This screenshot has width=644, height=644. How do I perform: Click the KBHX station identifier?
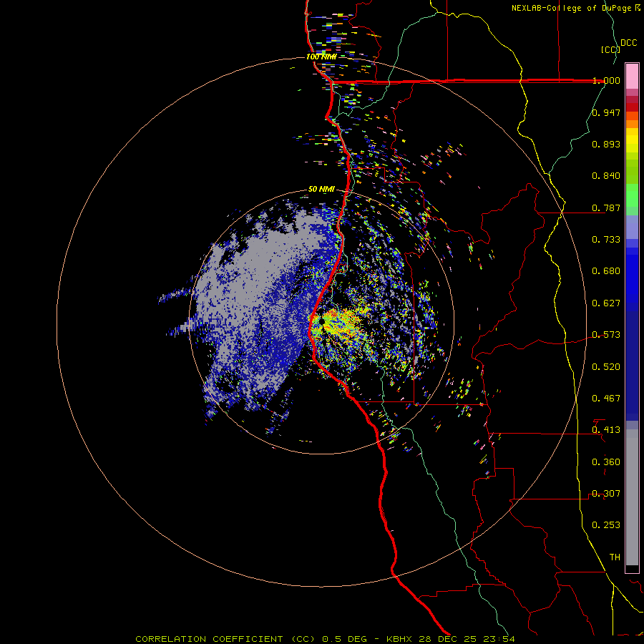tap(399, 639)
